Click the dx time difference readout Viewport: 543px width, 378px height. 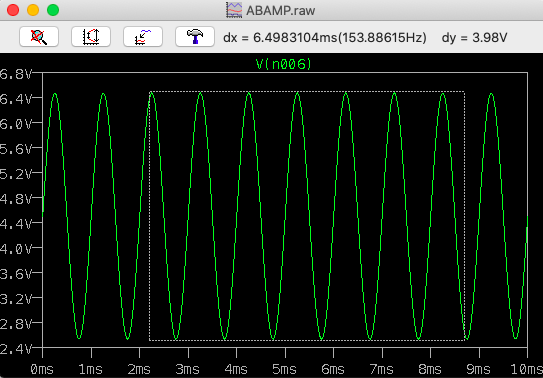click(x=325, y=37)
